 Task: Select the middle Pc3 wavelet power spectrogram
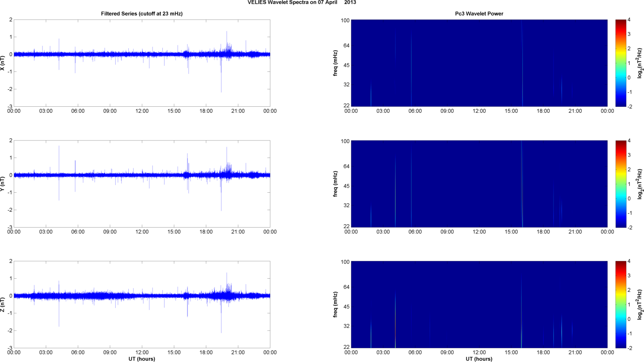click(x=479, y=184)
